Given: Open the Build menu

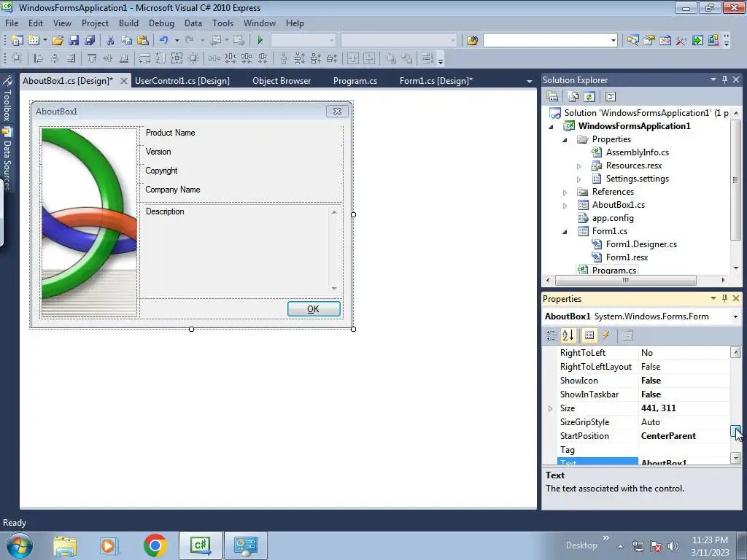Looking at the screenshot, I should coord(128,23).
